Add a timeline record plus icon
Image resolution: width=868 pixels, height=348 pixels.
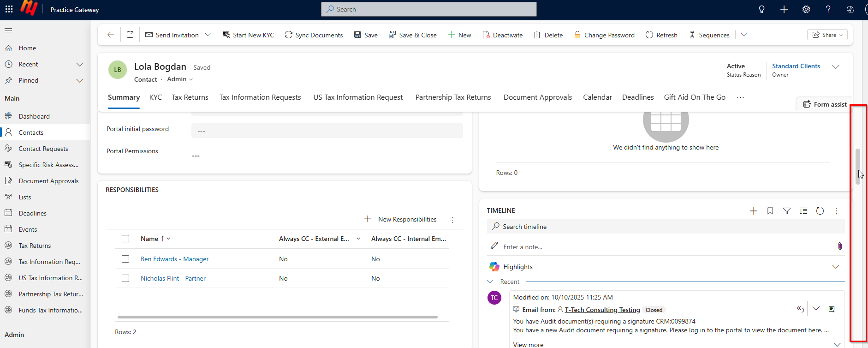[754, 211]
